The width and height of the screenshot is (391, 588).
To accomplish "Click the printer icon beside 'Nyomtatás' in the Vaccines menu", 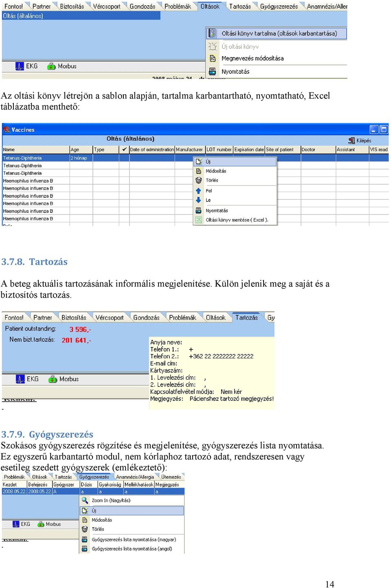I will tap(199, 210).
